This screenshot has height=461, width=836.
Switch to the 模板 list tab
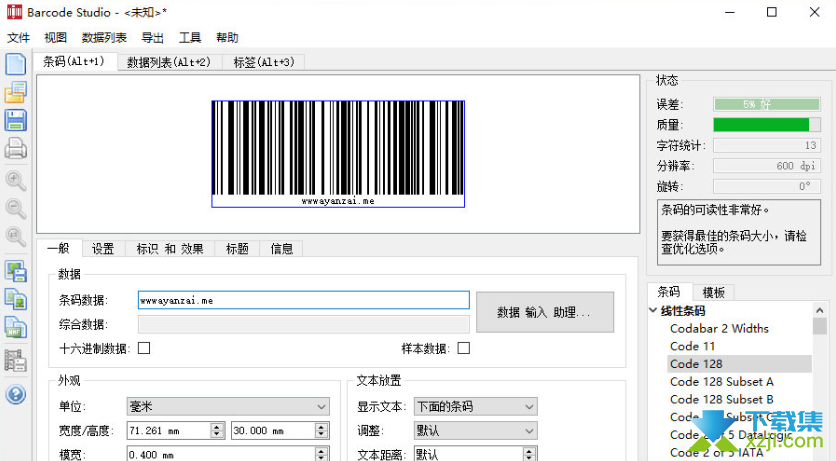click(x=713, y=292)
